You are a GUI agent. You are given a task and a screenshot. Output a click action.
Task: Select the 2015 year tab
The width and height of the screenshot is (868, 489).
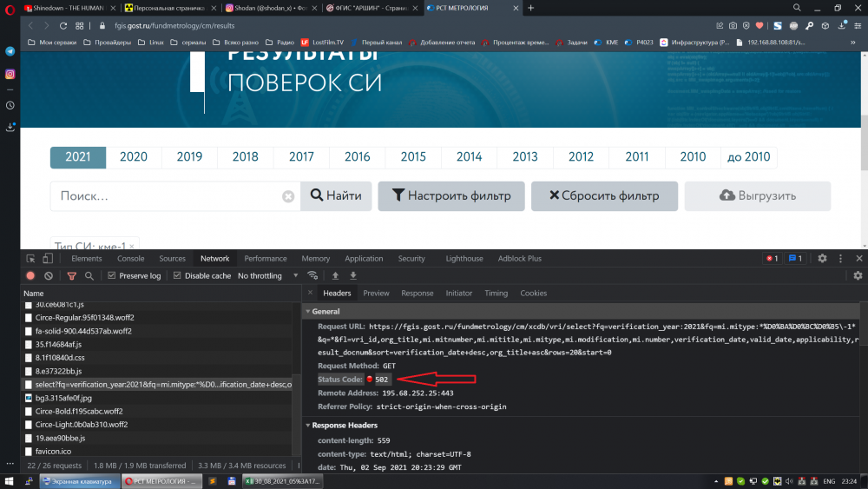[413, 156]
